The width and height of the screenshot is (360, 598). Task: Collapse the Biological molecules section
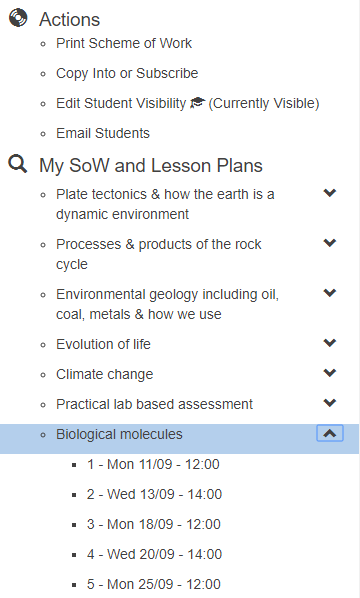[330, 433]
